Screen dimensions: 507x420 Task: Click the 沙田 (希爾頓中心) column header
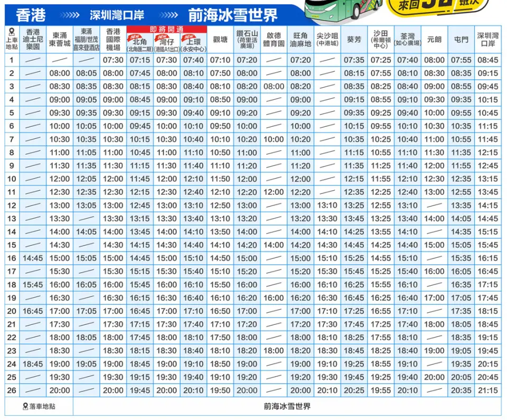381,40
